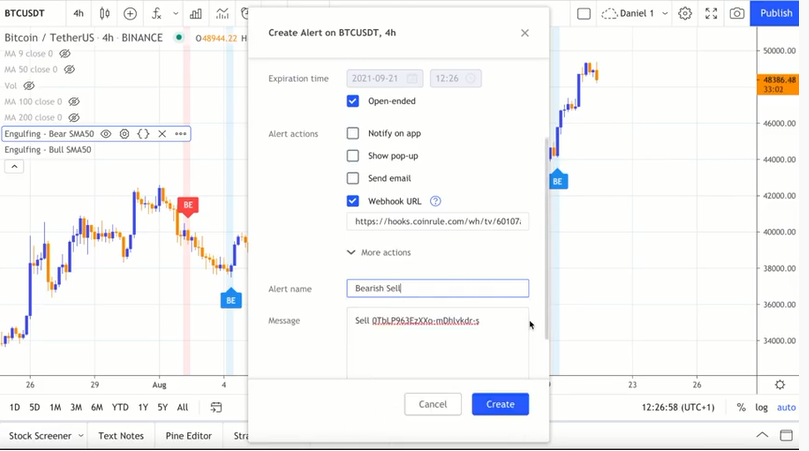The image size is (809, 451).
Task: Select the 1D date range
Action: coord(14,407)
